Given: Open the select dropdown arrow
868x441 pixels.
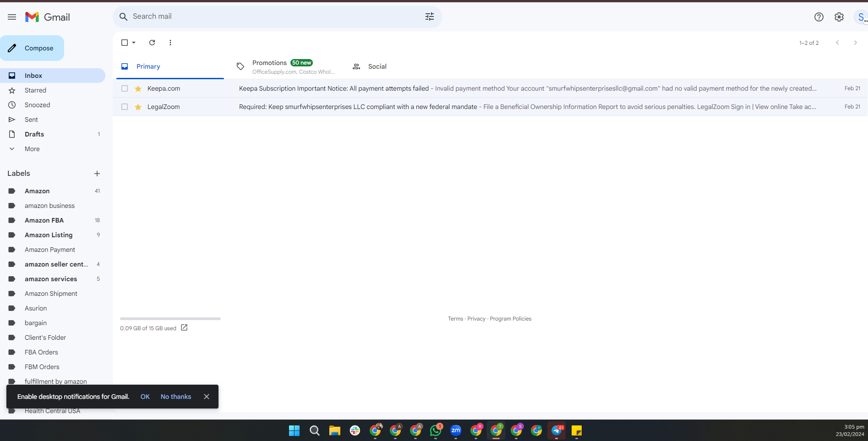Looking at the screenshot, I should point(134,43).
